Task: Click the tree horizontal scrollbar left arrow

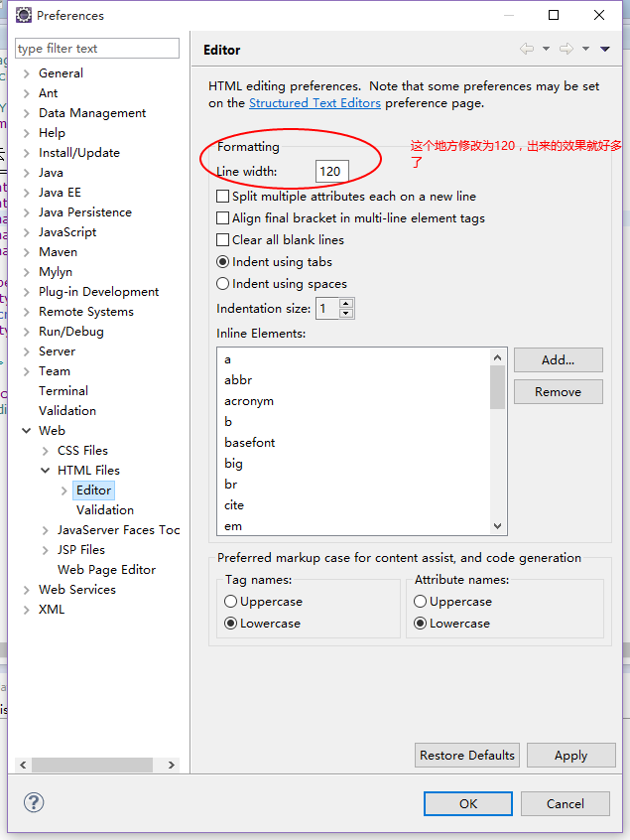Action: click(23, 765)
